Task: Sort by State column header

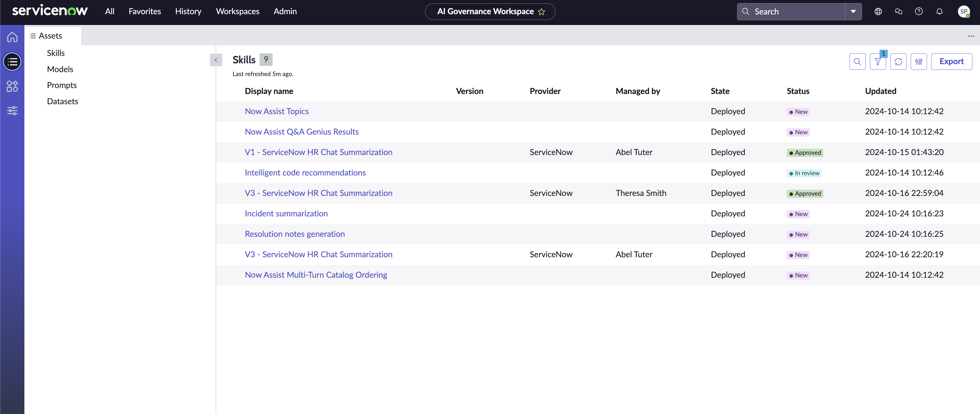Action: (720, 91)
